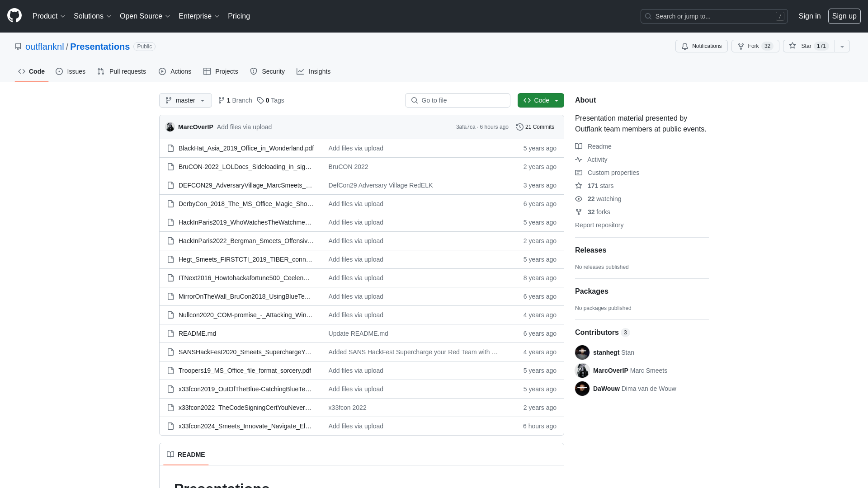Click the Projects grid icon

[208, 71]
